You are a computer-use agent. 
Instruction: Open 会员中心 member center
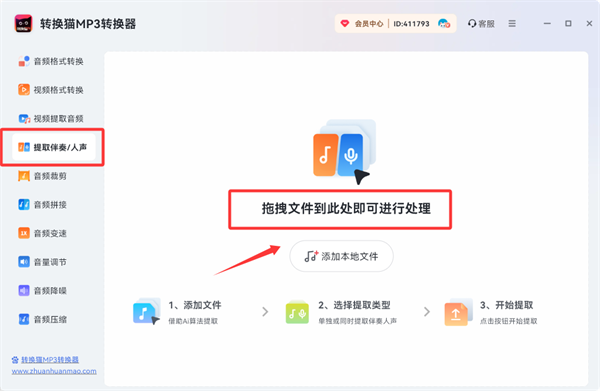tap(368, 24)
